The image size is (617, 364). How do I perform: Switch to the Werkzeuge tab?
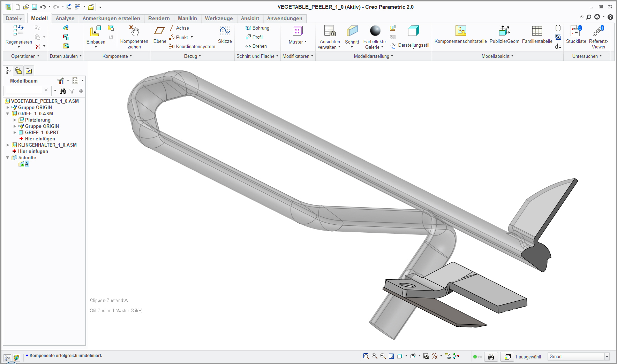(x=219, y=18)
